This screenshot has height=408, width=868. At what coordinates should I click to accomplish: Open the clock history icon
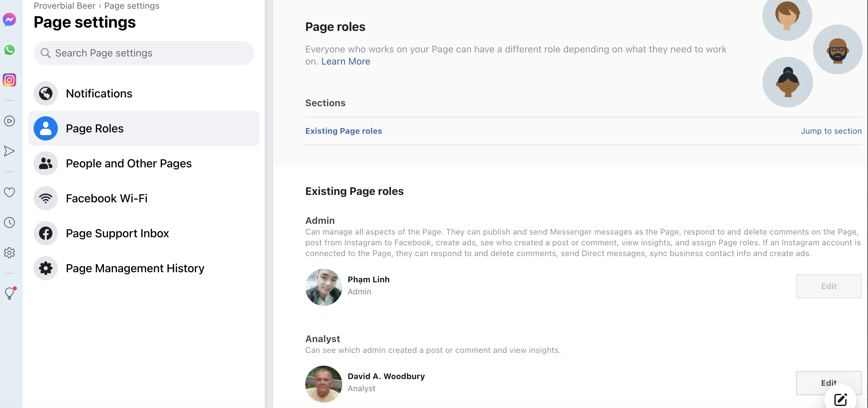pos(9,223)
